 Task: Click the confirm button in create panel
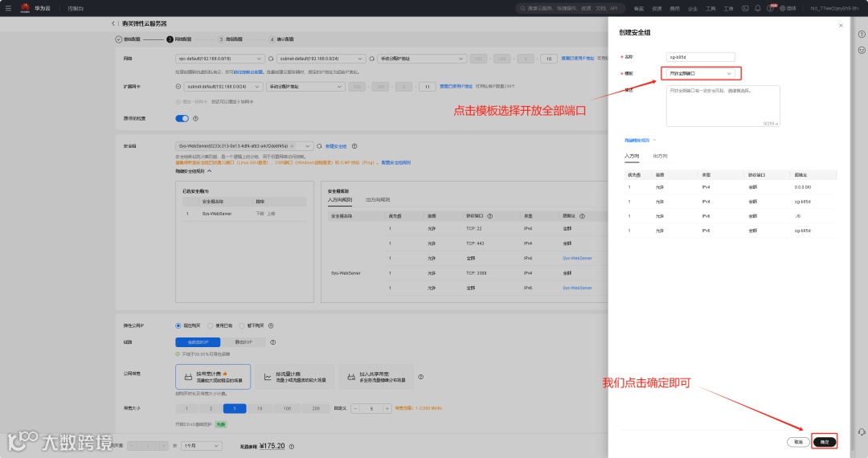(x=825, y=442)
